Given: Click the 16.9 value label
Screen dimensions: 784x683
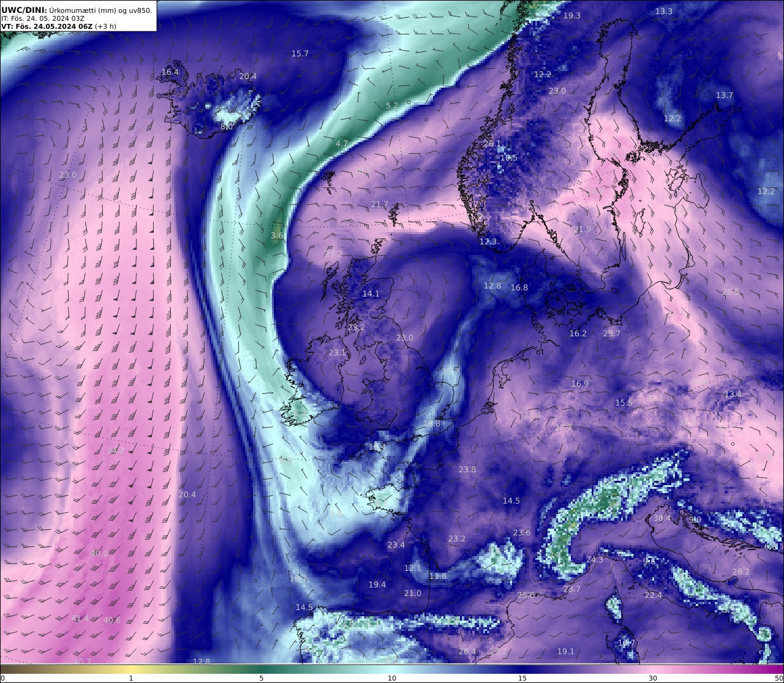Looking at the screenshot, I should 580,383.
